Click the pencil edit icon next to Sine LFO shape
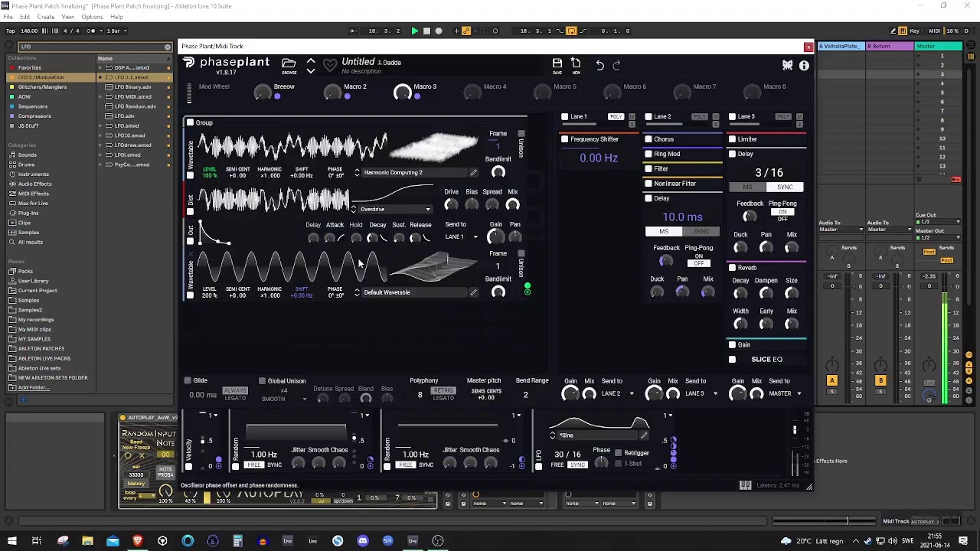 (x=644, y=435)
